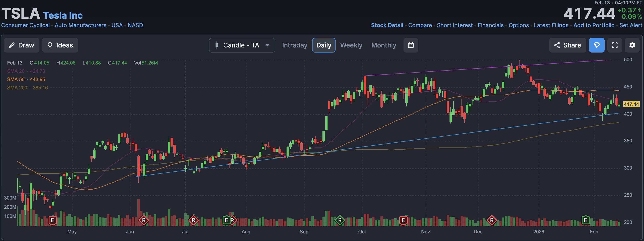Click the SMA 20 indicator label
Viewport: 644px width, 241px height.
[26, 71]
